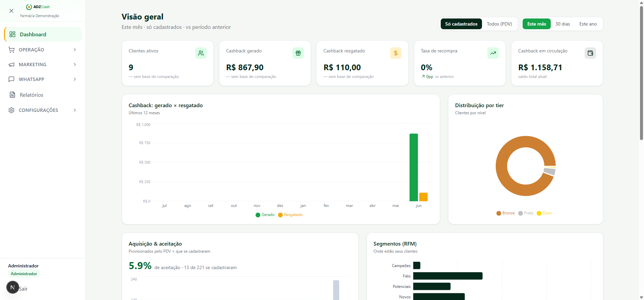Click the Bronze color swatch in legend
This screenshot has height=300, width=644.
(x=499, y=213)
